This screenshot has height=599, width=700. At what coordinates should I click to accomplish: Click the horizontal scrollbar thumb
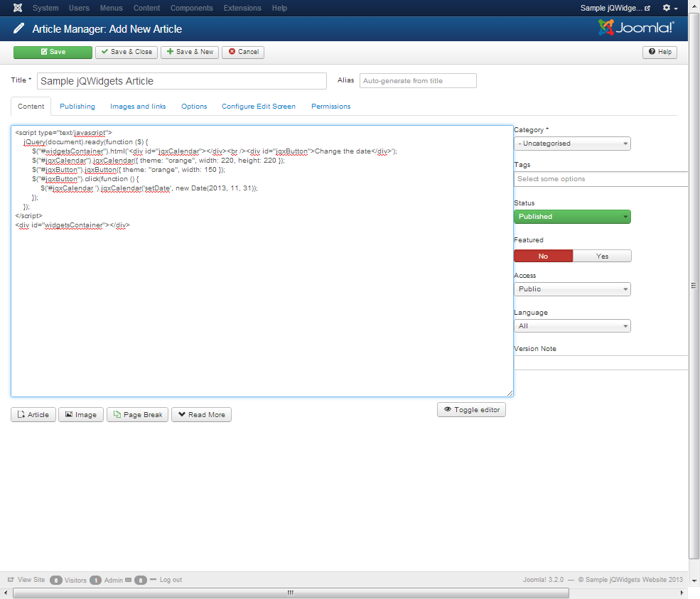[291, 593]
